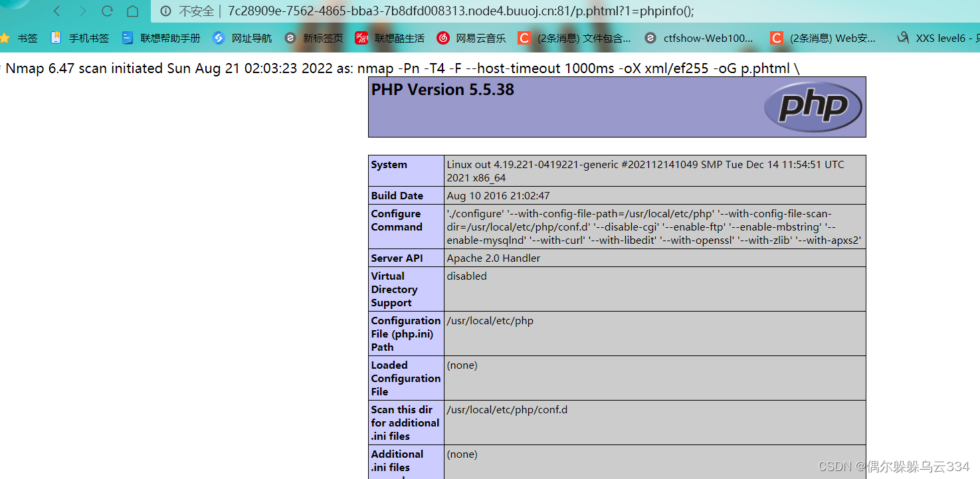Click the browser back navigation arrow
The image size is (980, 479).
point(56,11)
